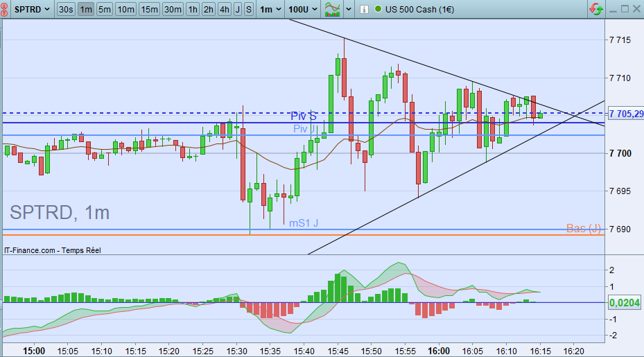Viewport: 644px width, 357px height.
Task: Click the 7 690 price axis label
Action: coord(620,229)
